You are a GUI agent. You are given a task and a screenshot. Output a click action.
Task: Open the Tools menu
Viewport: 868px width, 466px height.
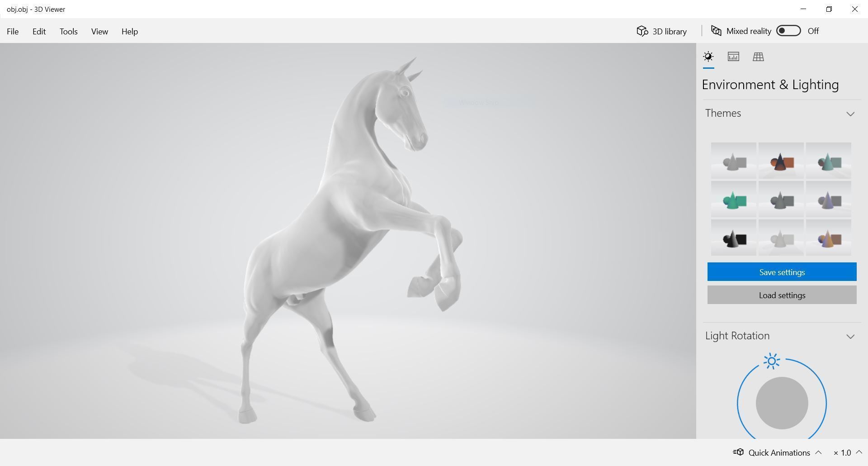coord(68,31)
